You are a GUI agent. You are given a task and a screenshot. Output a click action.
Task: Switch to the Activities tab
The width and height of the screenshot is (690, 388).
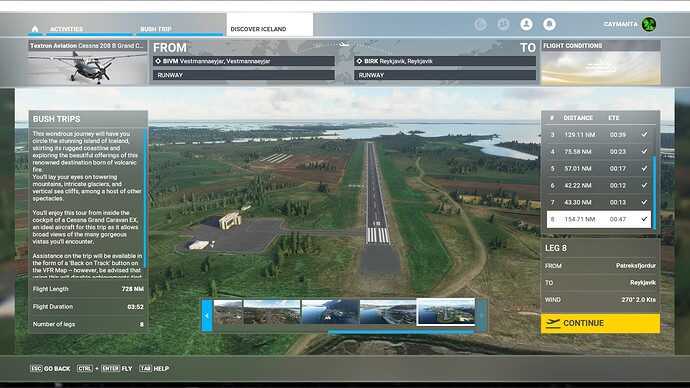(x=66, y=29)
